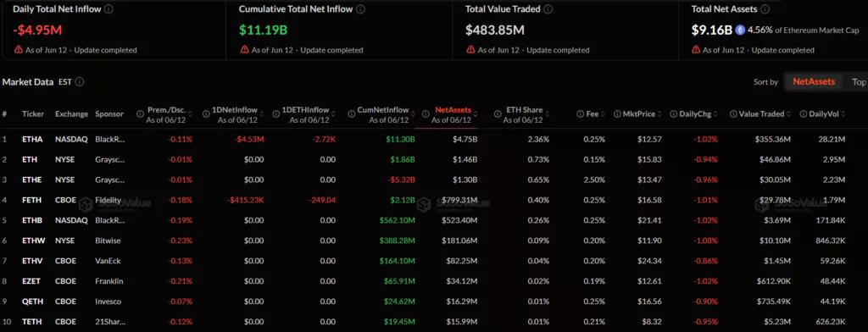Open the ETHW ticker link
868x332 pixels.
(33, 241)
